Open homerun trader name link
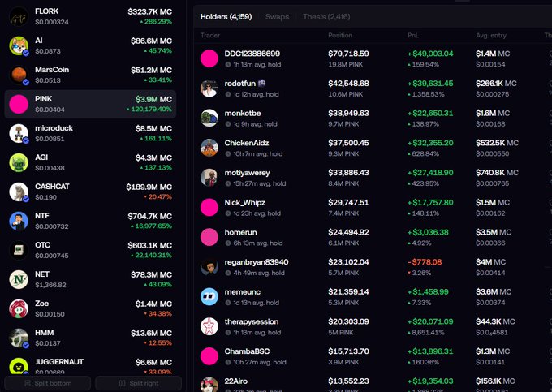Viewport: 552px width, 392px height. (240, 232)
